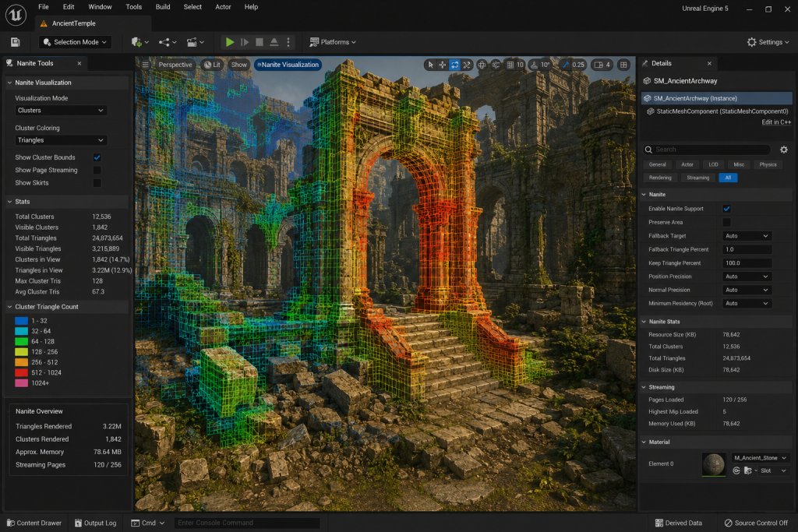Open Platforms dropdown
The image size is (798, 532).
(332, 42)
